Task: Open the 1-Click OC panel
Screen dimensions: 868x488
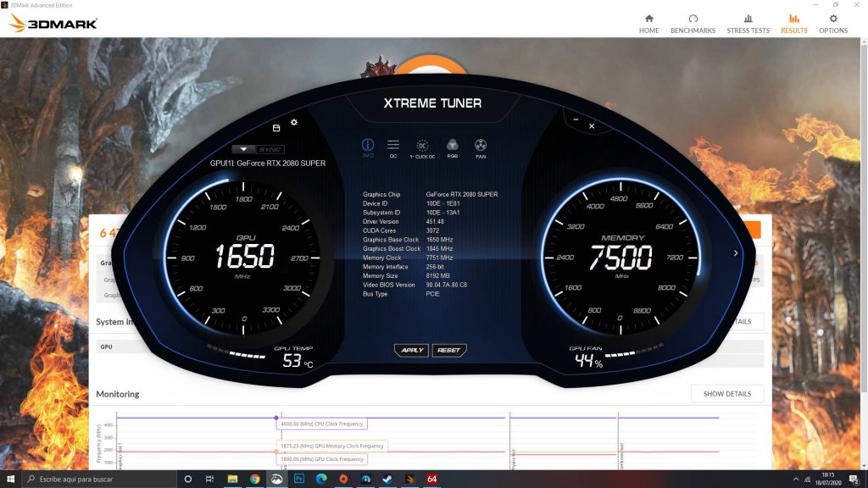Action: [422, 148]
